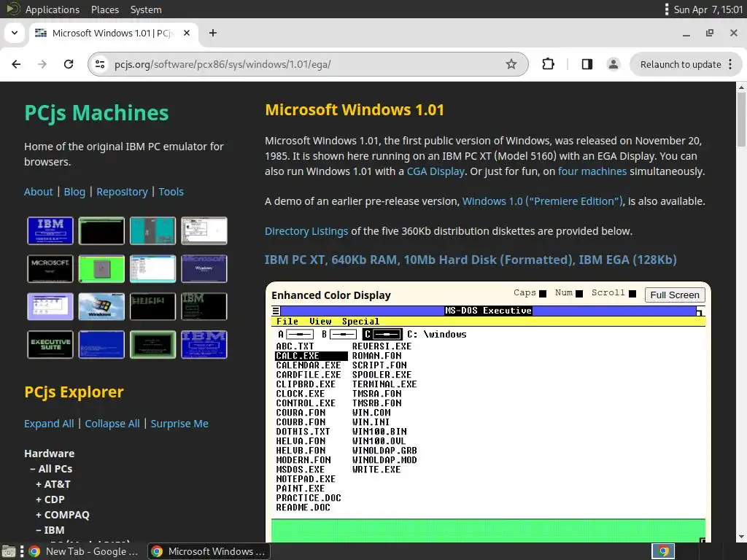Open the tab search dropdown arrow
This screenshot has width=747, height=560.
pos(15,33)
